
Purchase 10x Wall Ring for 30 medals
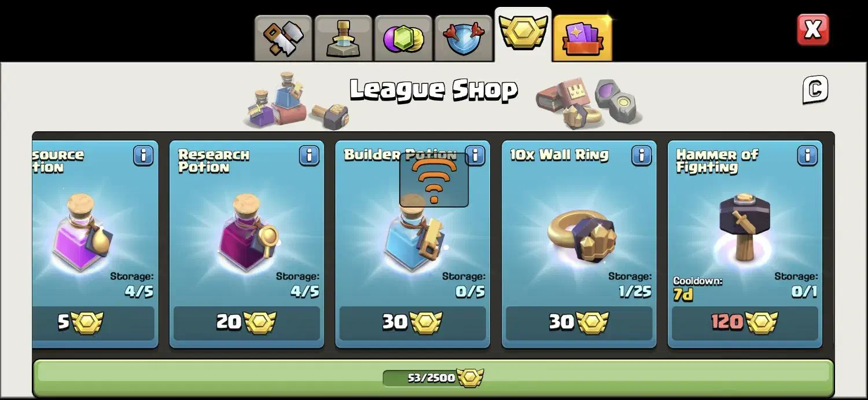coord(579,323)
